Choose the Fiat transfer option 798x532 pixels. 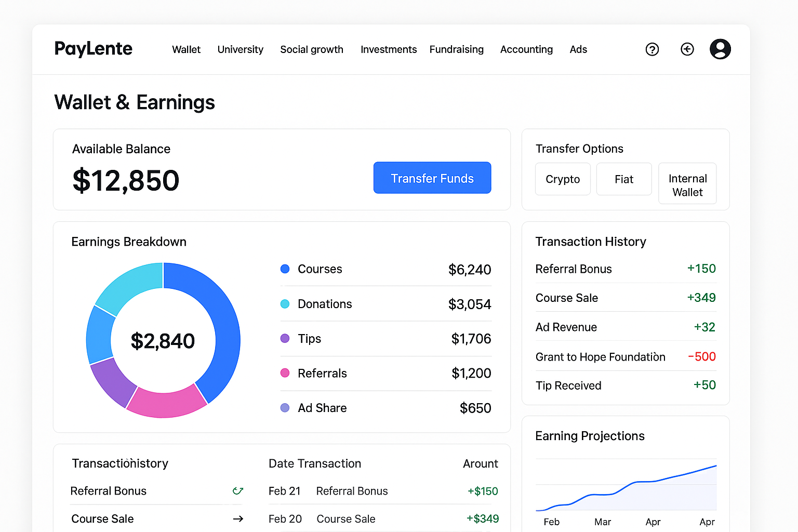coord(624,179)
